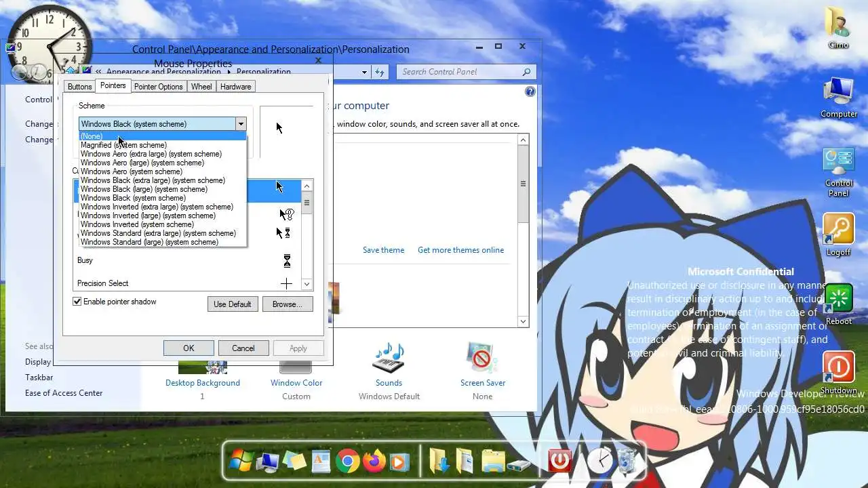
Task: Launch Firefox from the dock
Action: [x=373, y=462]
